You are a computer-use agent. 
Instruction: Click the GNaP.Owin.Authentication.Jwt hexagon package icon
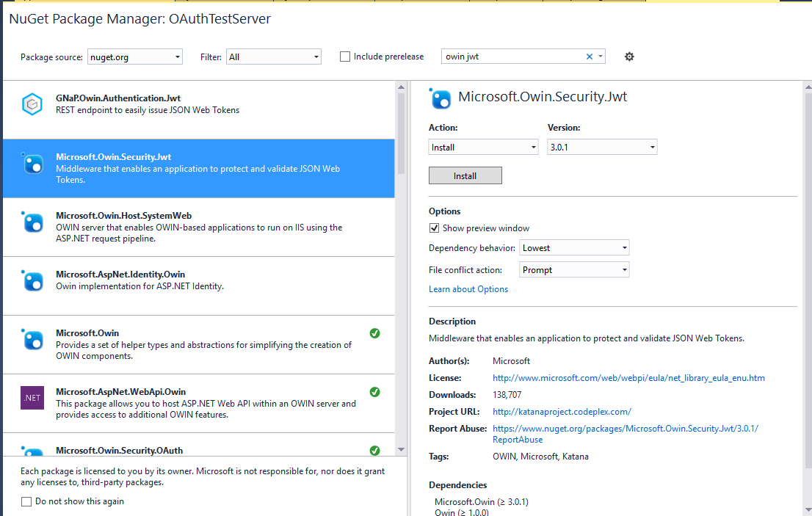click(x=32, y=103)
